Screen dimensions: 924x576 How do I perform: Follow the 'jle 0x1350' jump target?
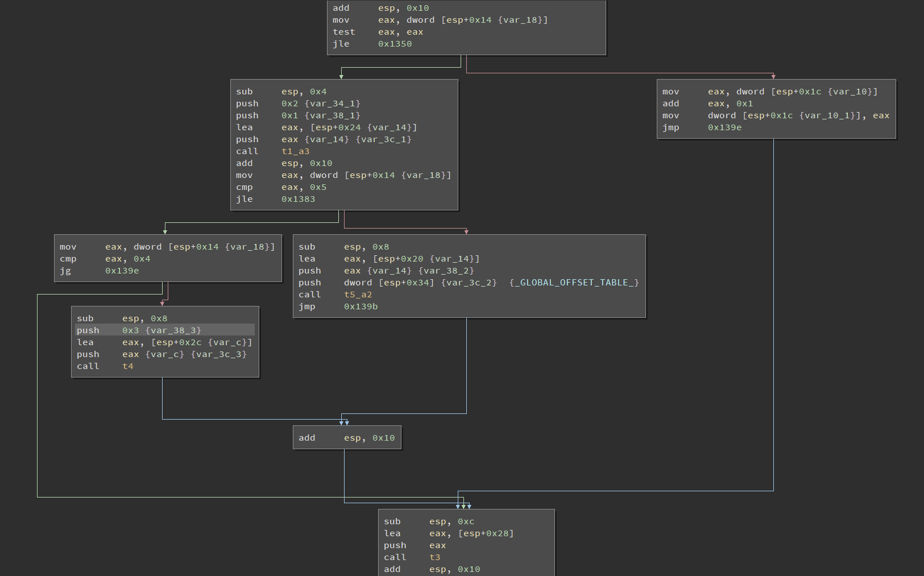click(395, 44)
